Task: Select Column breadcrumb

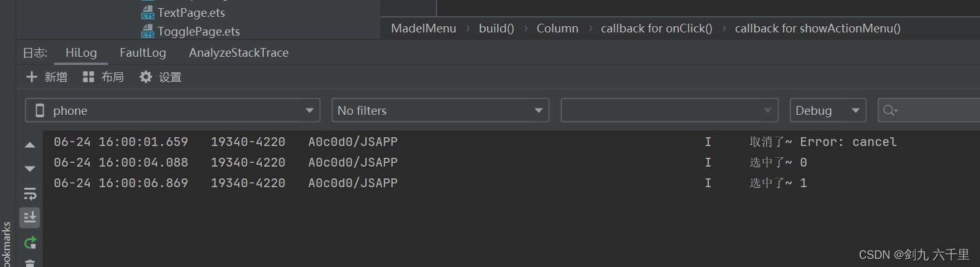Action: [x=557, y=28]
